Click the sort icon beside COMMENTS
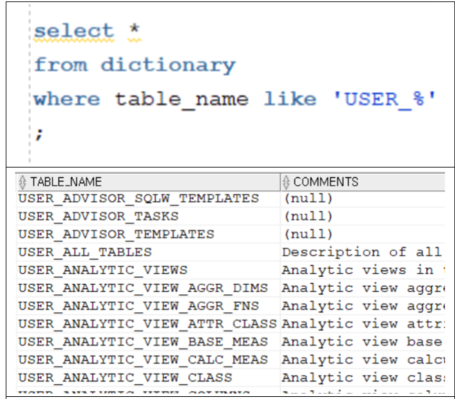The width and height of the screenshot is (455, 399). (286, 182)
